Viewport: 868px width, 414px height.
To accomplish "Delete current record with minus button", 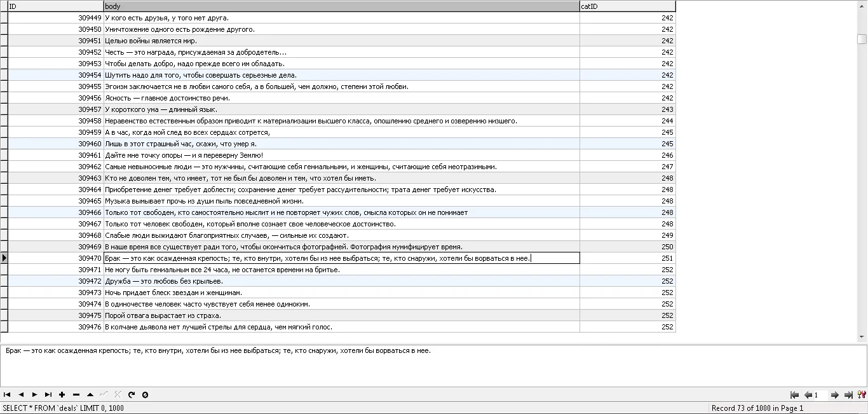I will click(76, 395).
